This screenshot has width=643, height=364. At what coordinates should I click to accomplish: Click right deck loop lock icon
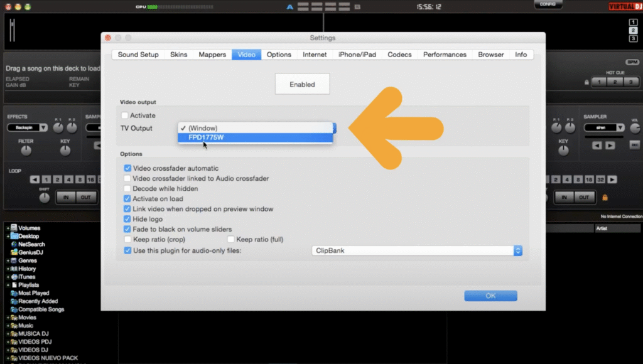pyautogui.click(x=605, y=198)
